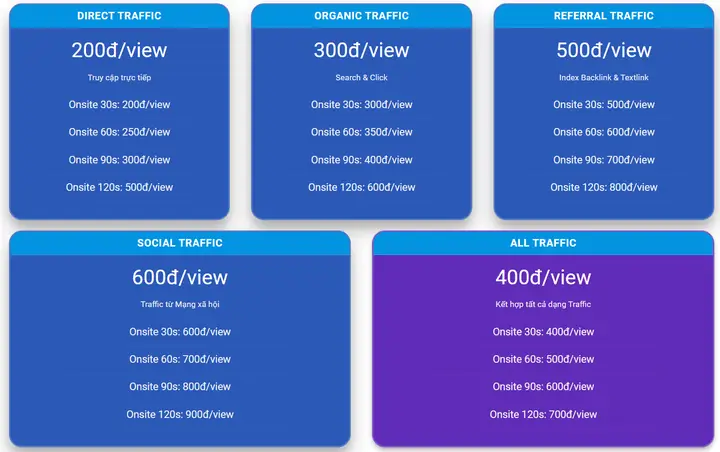Pick Onsite 60s: 350đ/view in Organic Traffic

[361, 132]
